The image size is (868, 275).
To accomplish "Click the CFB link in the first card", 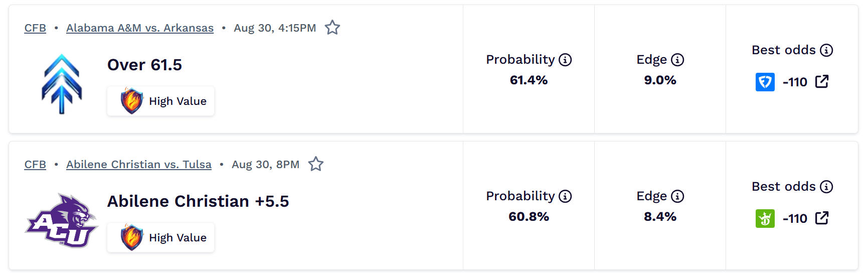I will pos(35,28).
